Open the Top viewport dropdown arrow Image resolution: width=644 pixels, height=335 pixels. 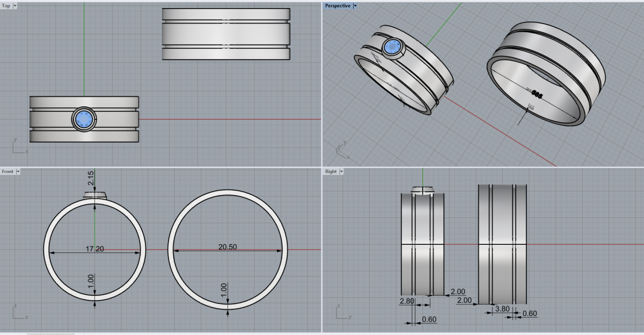pyautogui.click(x=14, y=5)
